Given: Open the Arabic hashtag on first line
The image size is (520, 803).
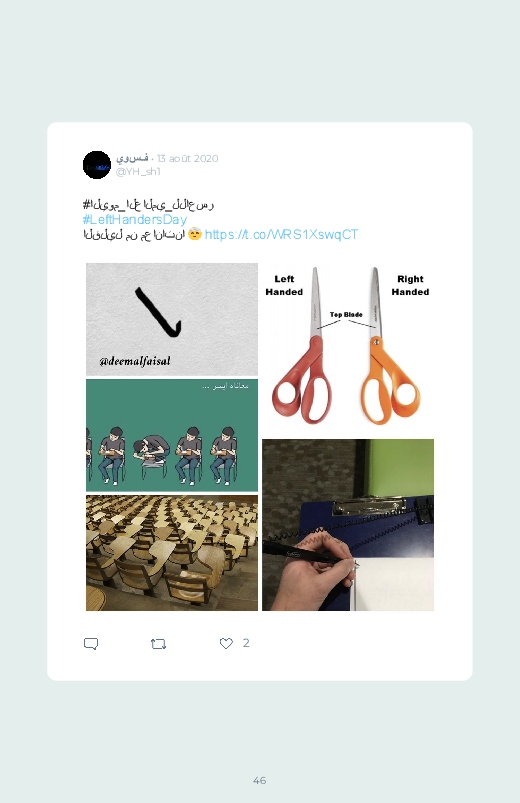Looking at the screenshot, I should pos(148,205).
